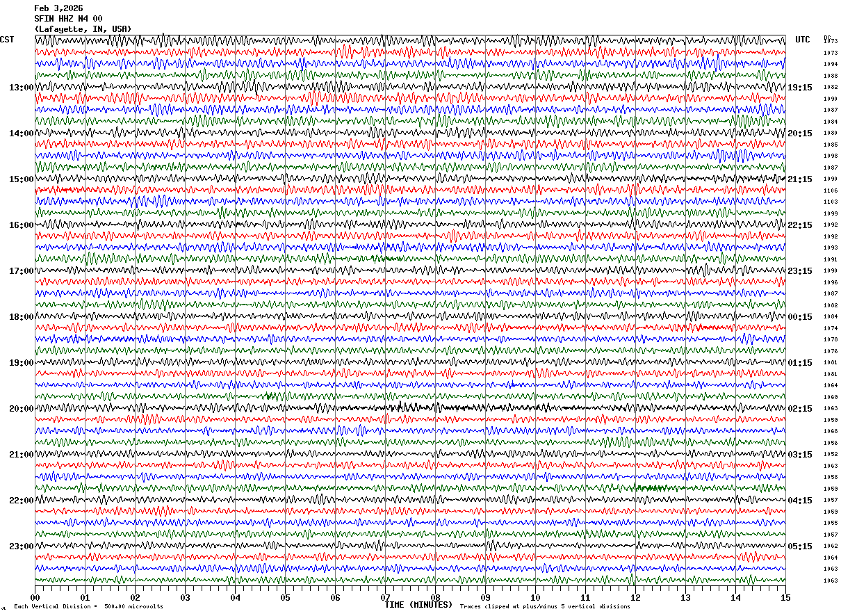841x616 pixels.
Task: Click minute tick 12 on time axis
Action: pyautogui.click(x=635, y=597)
